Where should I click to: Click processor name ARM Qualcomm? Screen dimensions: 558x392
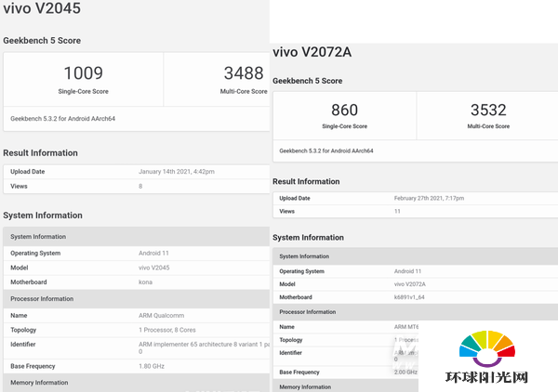click(x=161, y=316)
